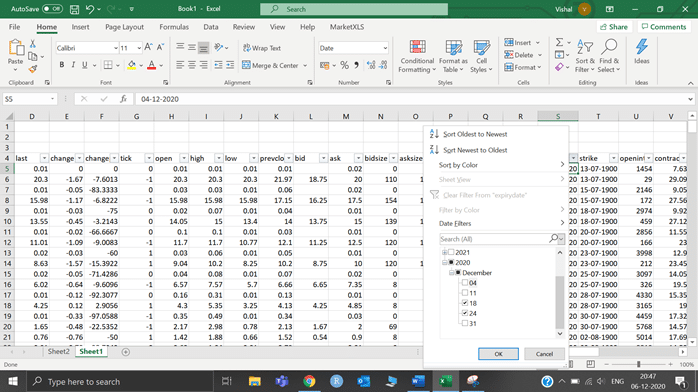Click the Undo arrow
Image resolution: width=698 pixels, height=392 pixels.
(x=90, y=9)
